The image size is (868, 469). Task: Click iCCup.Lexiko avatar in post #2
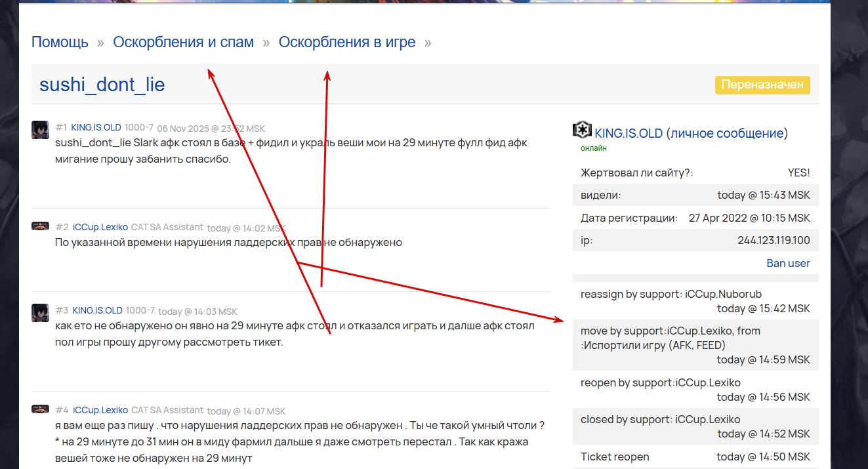(x=40, y=226)
